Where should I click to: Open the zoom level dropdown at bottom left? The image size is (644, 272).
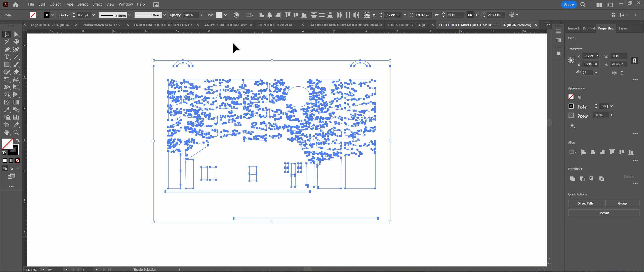coord(43,269)
